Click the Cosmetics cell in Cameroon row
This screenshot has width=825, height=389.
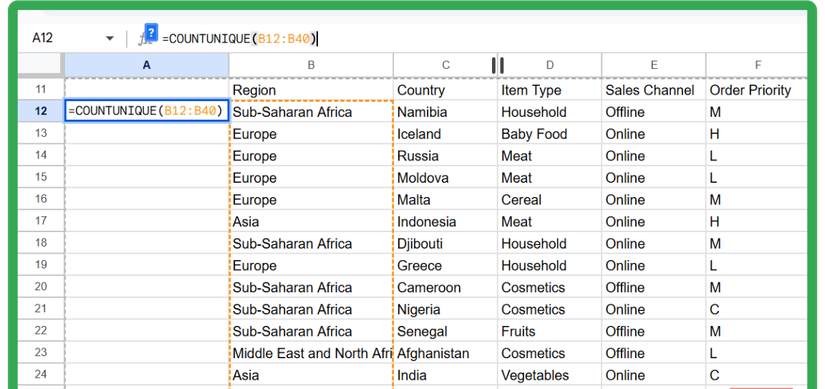click(550, 287)
